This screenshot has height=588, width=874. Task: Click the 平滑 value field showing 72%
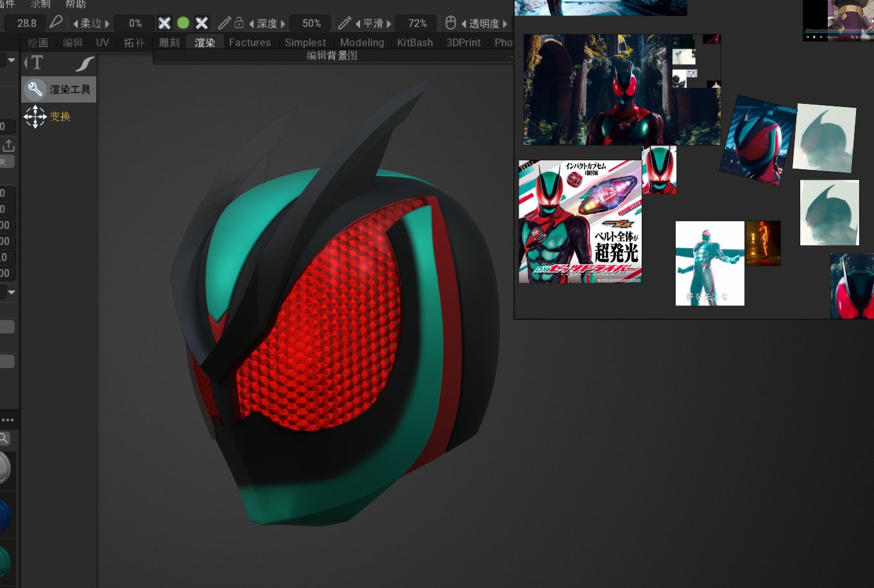[x=417, y=23]
